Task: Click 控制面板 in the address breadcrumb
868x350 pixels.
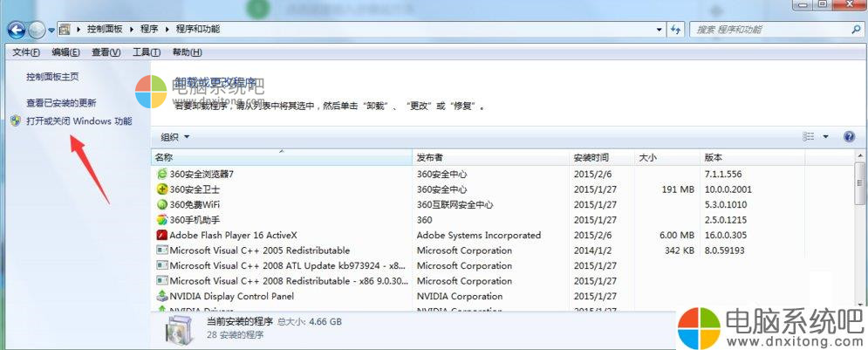Action: (x=105, y=29)
